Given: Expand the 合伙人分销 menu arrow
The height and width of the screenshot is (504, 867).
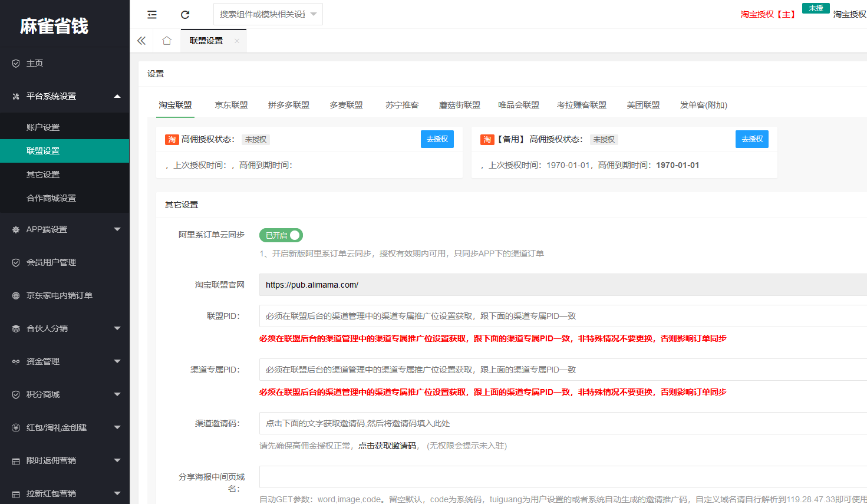Looking at the screenshot, I should 117,328.
